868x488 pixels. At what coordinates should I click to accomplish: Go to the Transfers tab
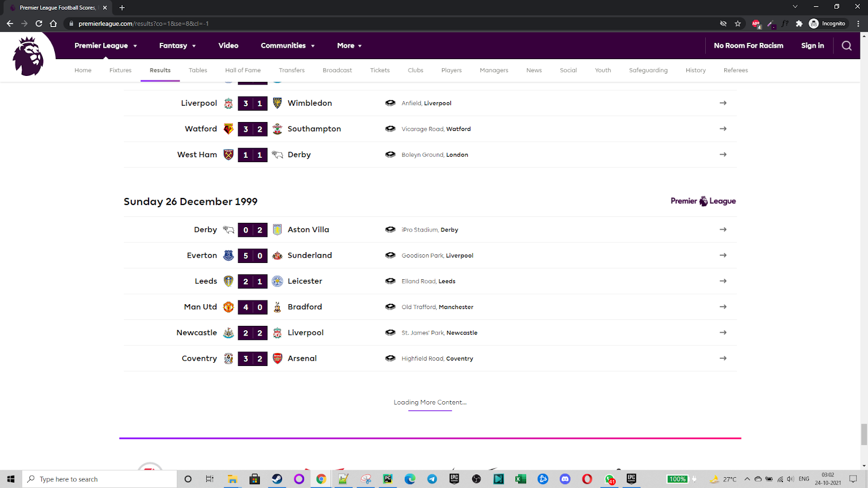point(292,70)
